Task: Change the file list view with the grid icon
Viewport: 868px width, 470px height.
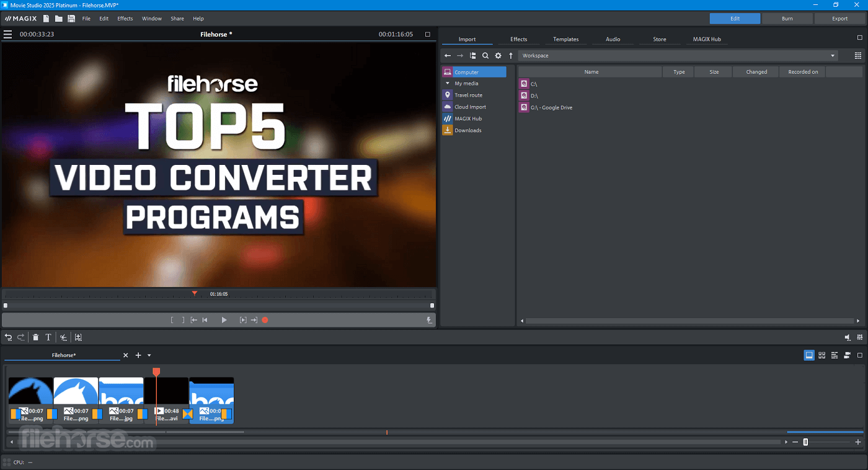Action: pos(858,56)
